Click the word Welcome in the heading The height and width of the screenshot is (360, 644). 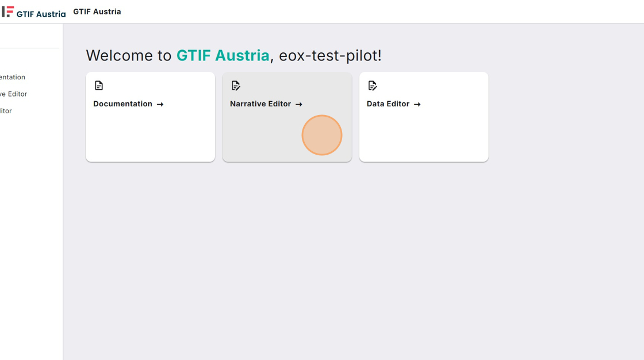click(120, 55)
